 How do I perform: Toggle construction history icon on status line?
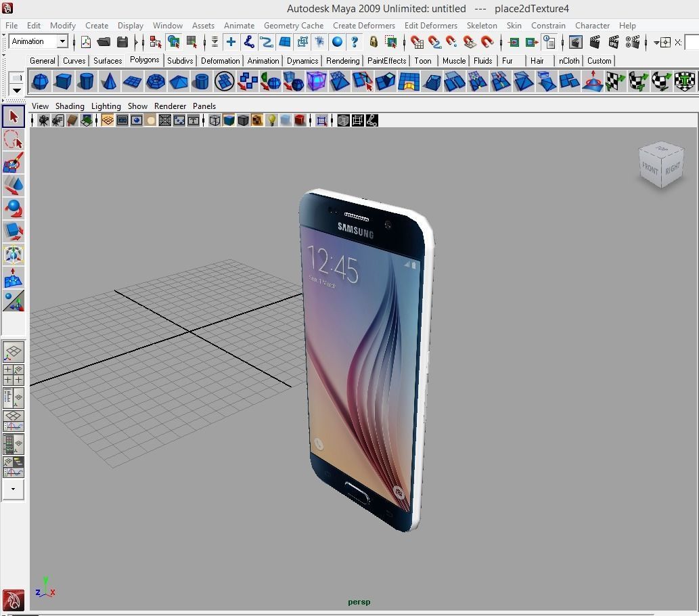point(549,43)
